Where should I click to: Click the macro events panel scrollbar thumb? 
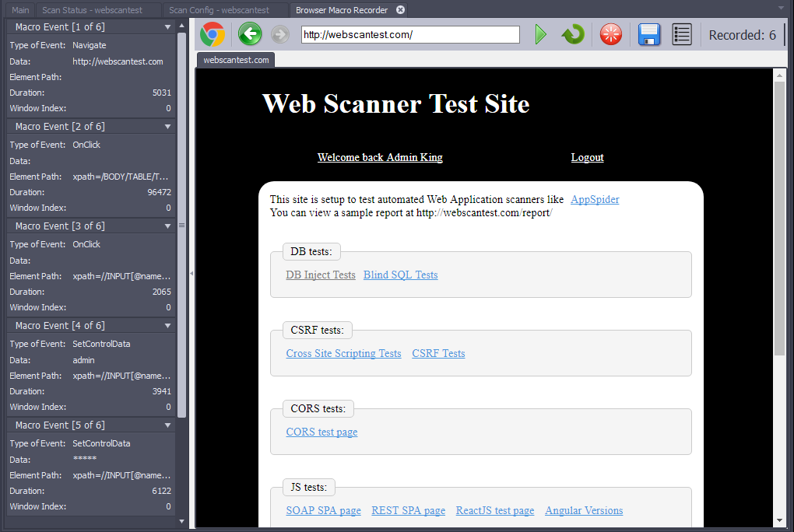pos(182,226)
